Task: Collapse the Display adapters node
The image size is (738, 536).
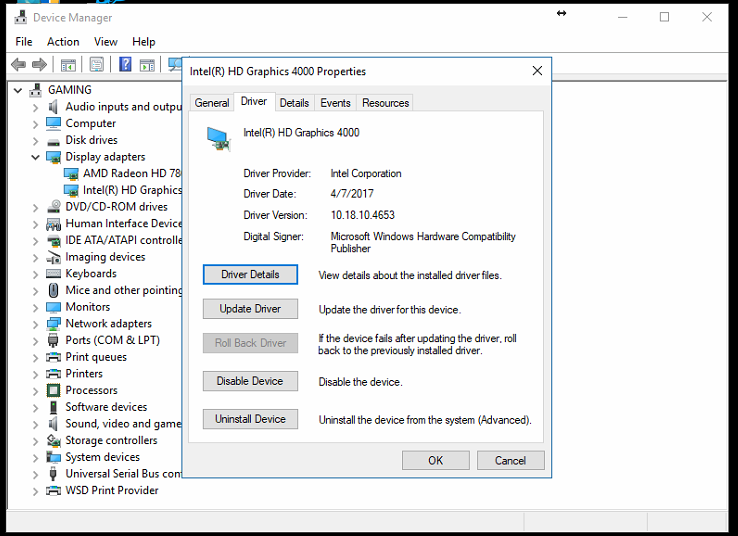Action: [35, 157]
